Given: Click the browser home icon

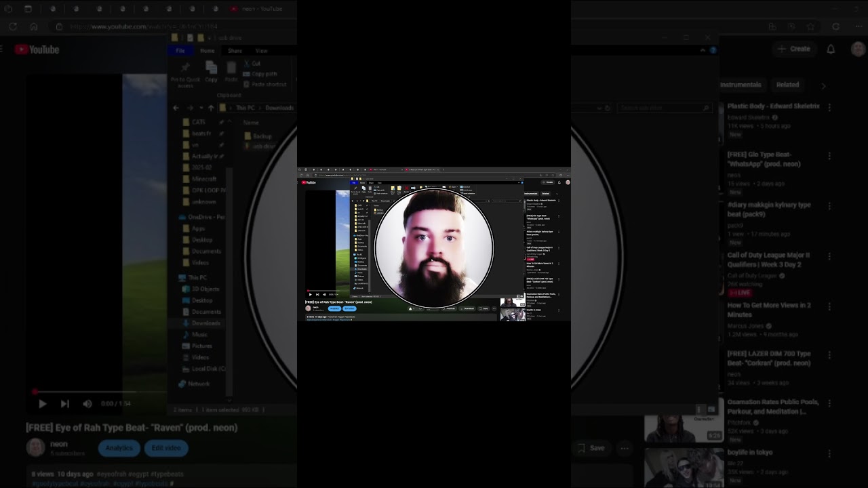Looking at the screenshot, I should click(34, 26).
